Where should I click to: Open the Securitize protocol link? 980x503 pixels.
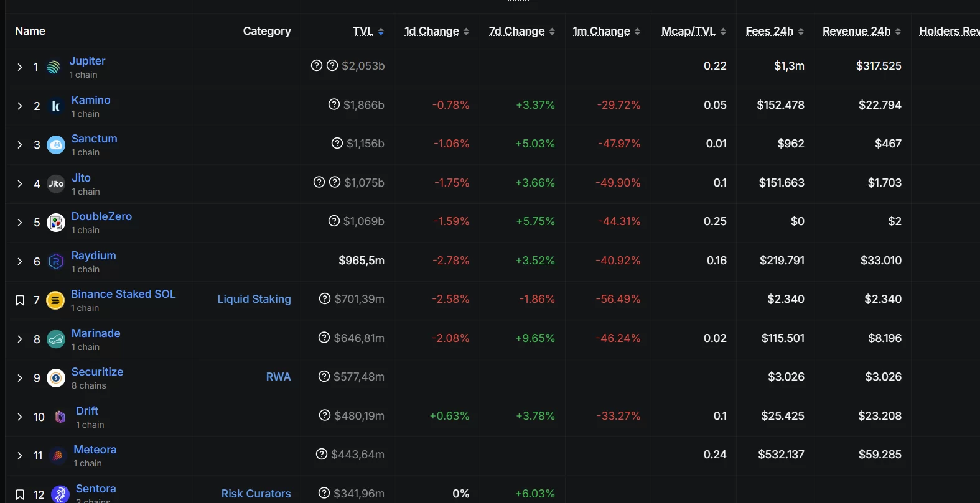[97, 372]
